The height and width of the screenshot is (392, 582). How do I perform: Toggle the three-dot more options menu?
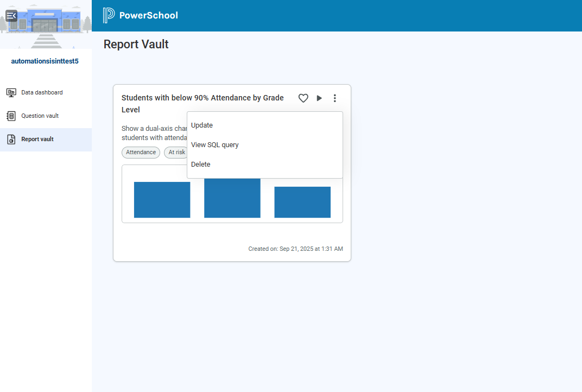click(x=335, y=98)
